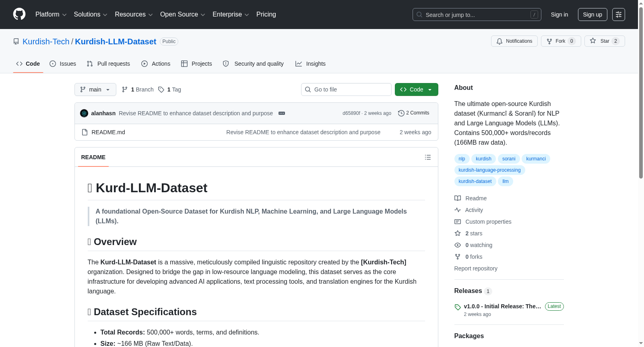This screenshot has width=644, height=347.
Task: Click the Report repository link
Action: coord(476,268)
